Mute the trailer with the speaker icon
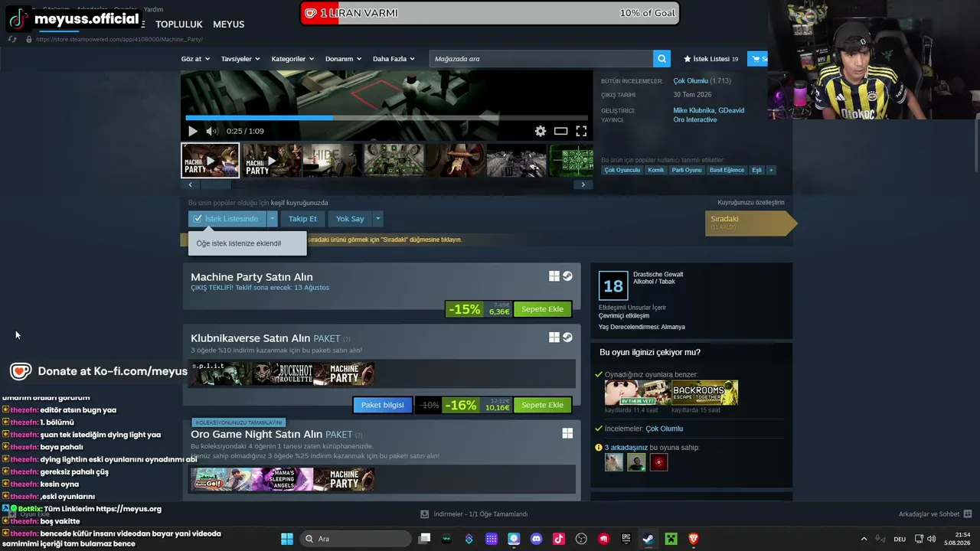 [x=211, y=131]
